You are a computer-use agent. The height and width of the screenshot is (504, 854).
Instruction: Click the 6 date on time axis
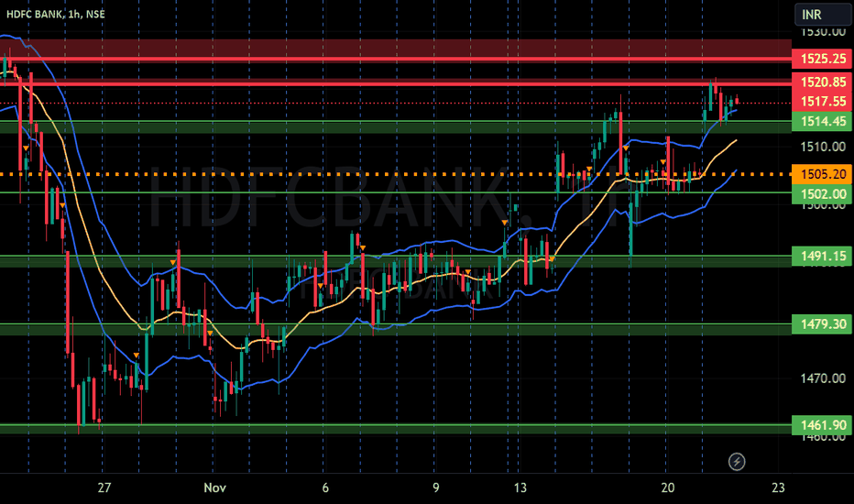click(325, 488)
